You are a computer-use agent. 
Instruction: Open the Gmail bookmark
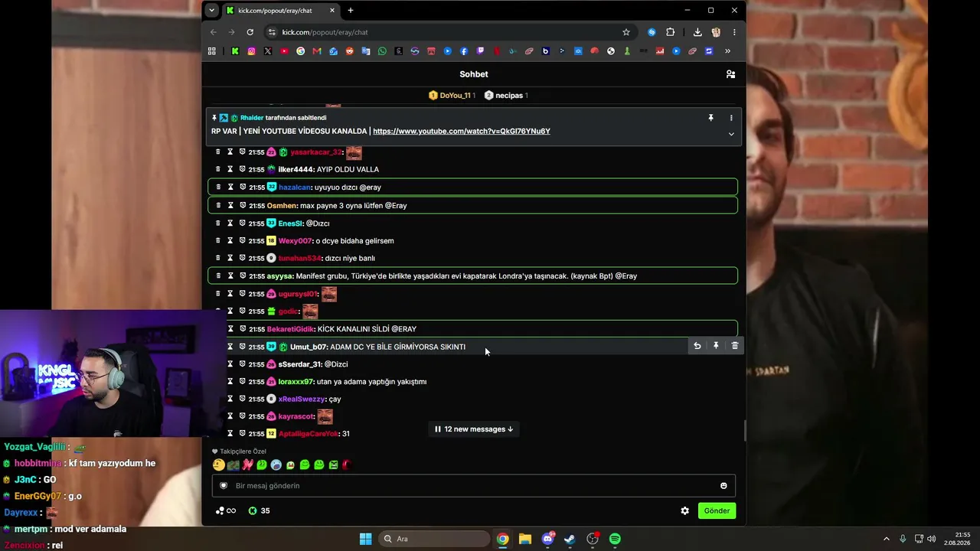tap(317, 51)
